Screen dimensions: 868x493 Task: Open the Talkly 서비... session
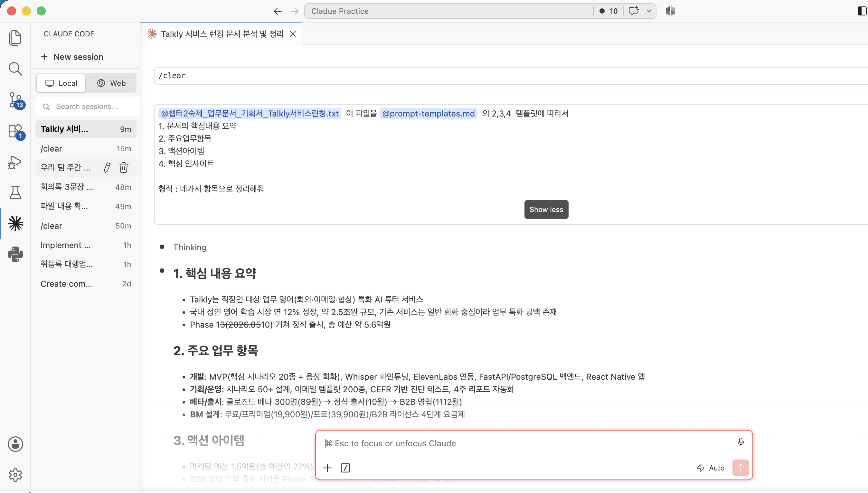pos(86,129)
